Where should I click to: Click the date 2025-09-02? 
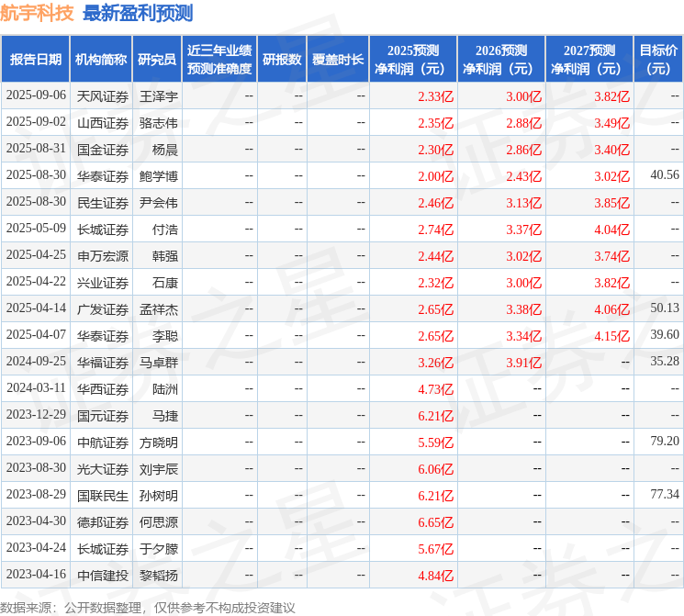(36, 122)
